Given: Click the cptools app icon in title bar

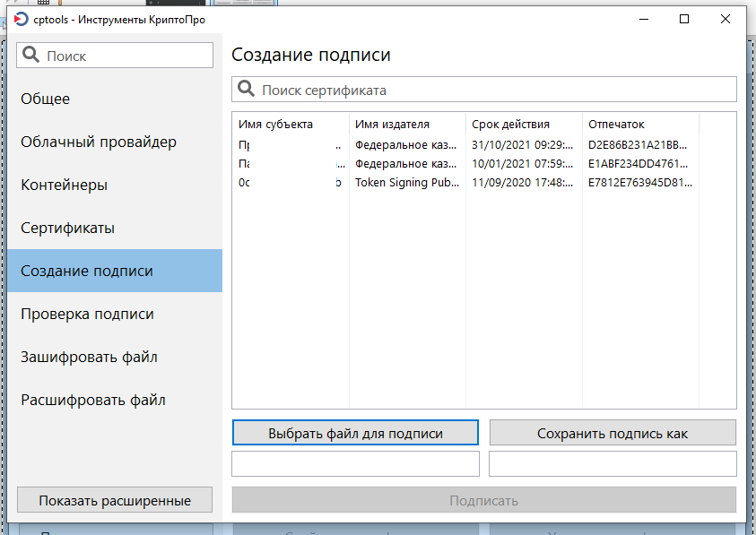Looking at the screenshot, I should coord(22,18).
